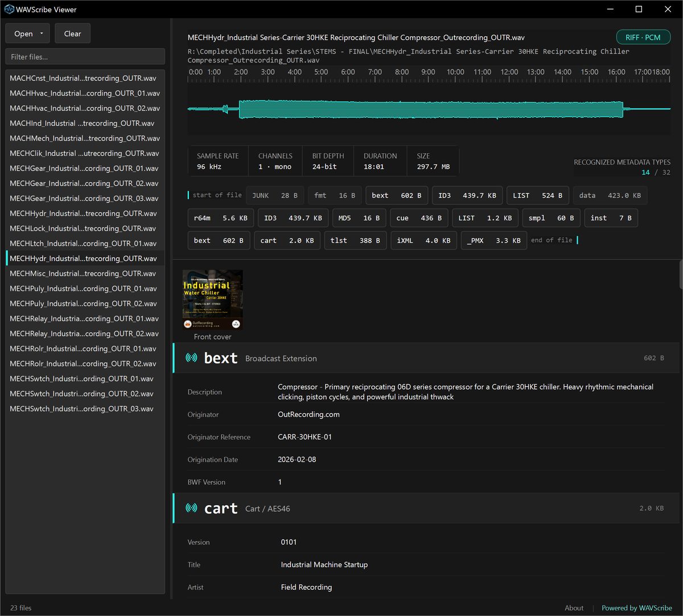The image size is (683, 616).
Task: Select the _PMX 3.3 KB chunk
Action: point(494,241)
